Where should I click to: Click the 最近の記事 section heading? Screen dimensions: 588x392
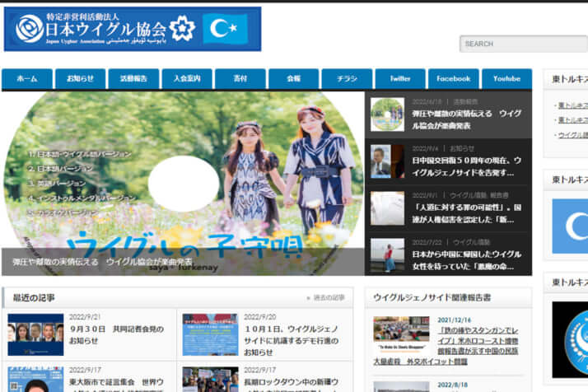[x=34, y=298]
